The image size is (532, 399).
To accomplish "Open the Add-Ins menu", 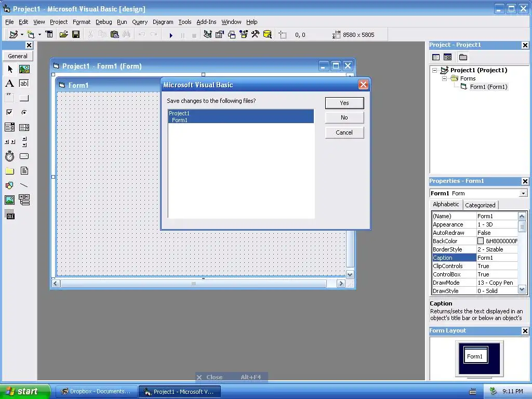I will coord(206,22).
